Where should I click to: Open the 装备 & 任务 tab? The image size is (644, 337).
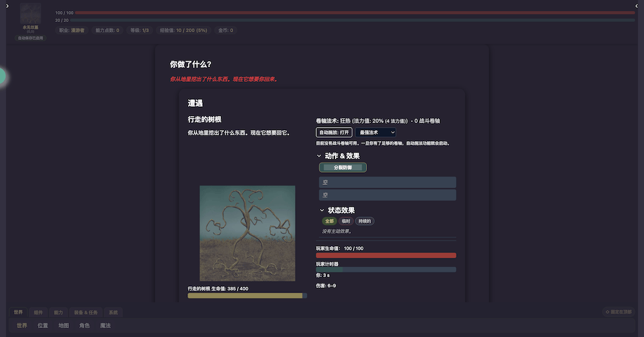pyautogui.click(x=86, y=312)
